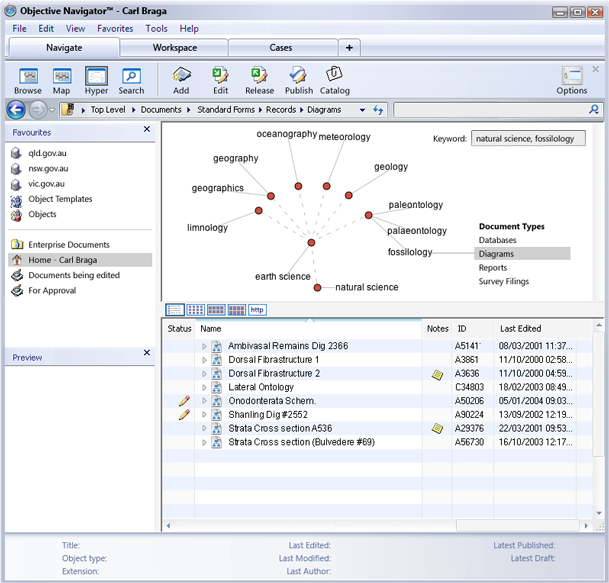Click pencil status on Onodonterata Schem.
609x583 pixels.
(184, 401)
